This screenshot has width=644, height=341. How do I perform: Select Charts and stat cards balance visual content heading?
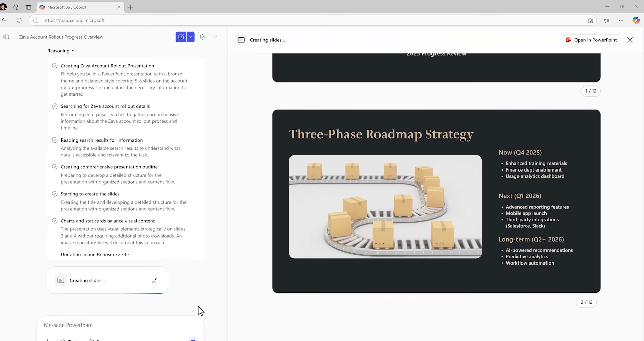[x=108, y=221]
